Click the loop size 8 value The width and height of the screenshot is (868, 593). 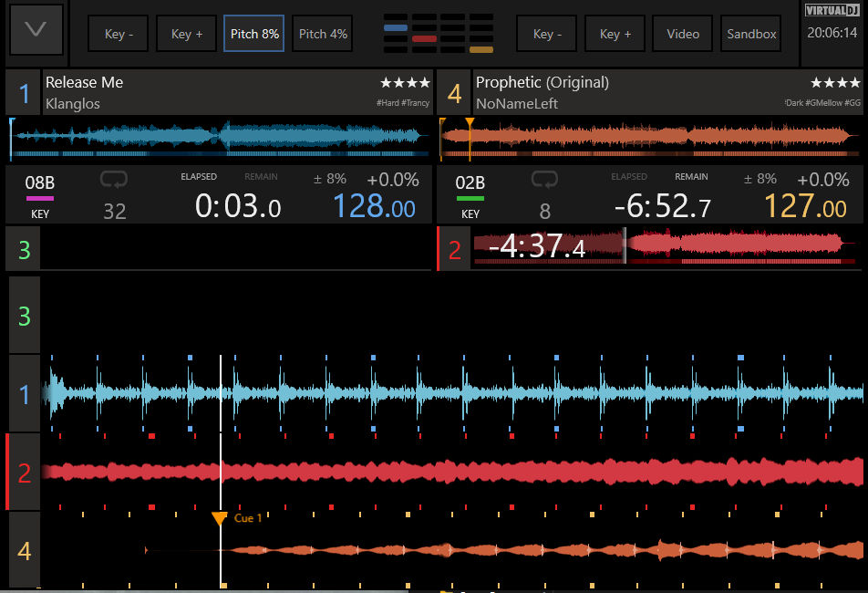[x=545, y=211]
